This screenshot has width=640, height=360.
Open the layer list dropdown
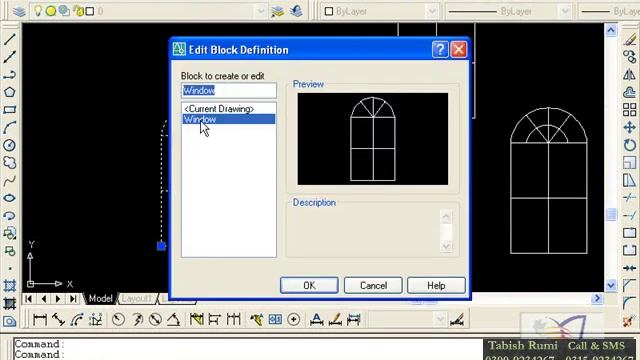pyautogui.click(x=260, y=11)
